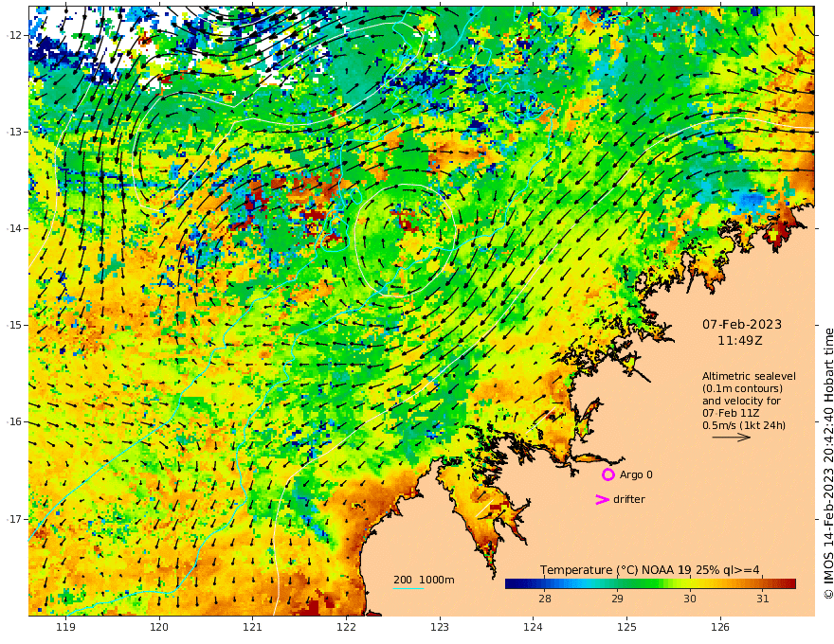Click the '(0.1m contours)' caption line
This screenshot has width=834, height=644.
click(742, 388)
